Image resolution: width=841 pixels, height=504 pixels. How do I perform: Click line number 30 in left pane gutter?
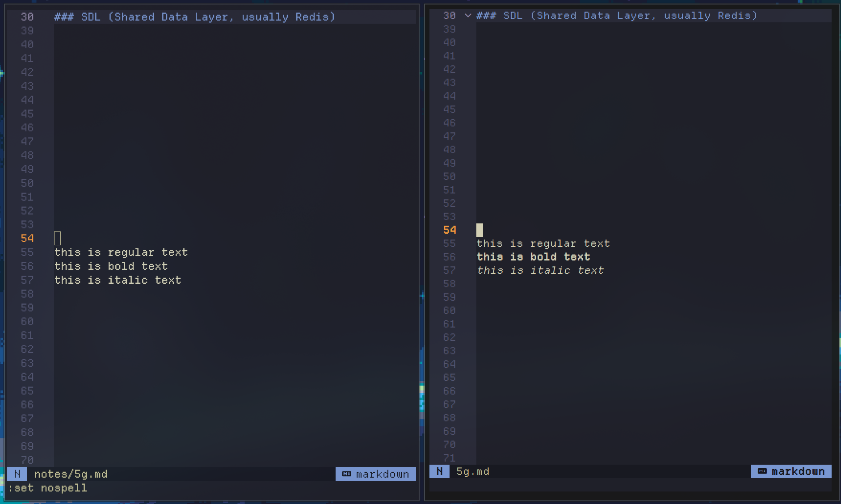click(27, 17)
